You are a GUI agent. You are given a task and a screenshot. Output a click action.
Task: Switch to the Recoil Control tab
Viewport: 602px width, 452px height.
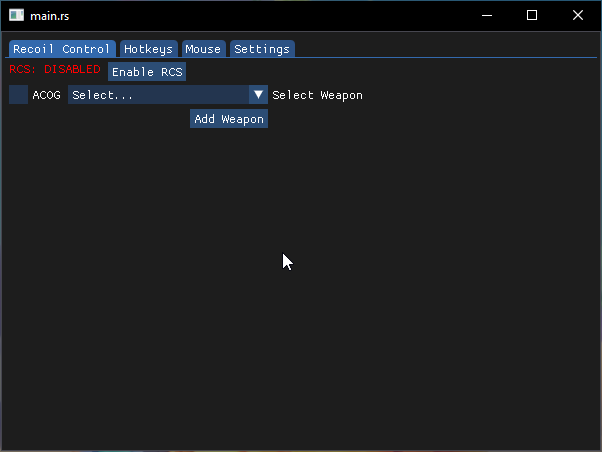[x=62, y=49]
